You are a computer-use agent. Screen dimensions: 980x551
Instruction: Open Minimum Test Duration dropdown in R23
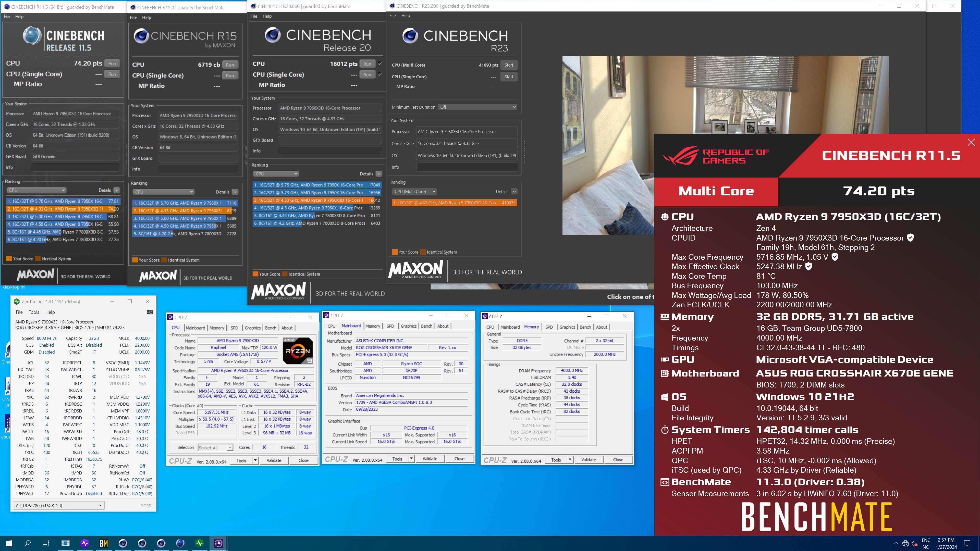point(478,107)
